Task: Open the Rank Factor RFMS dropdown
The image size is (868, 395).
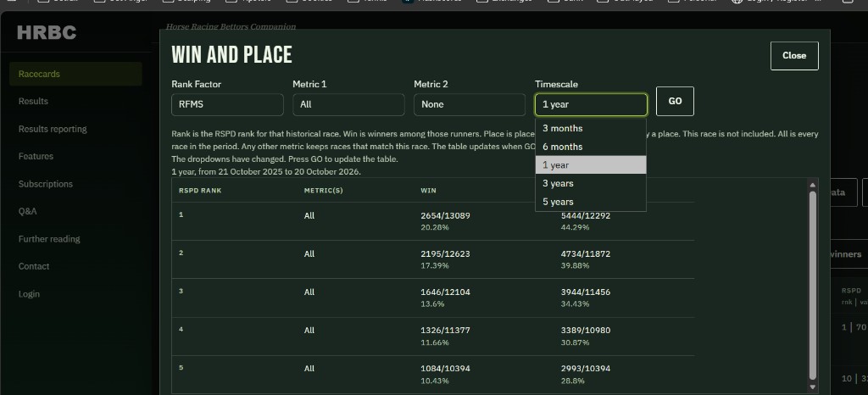Action: coord(227,104)
